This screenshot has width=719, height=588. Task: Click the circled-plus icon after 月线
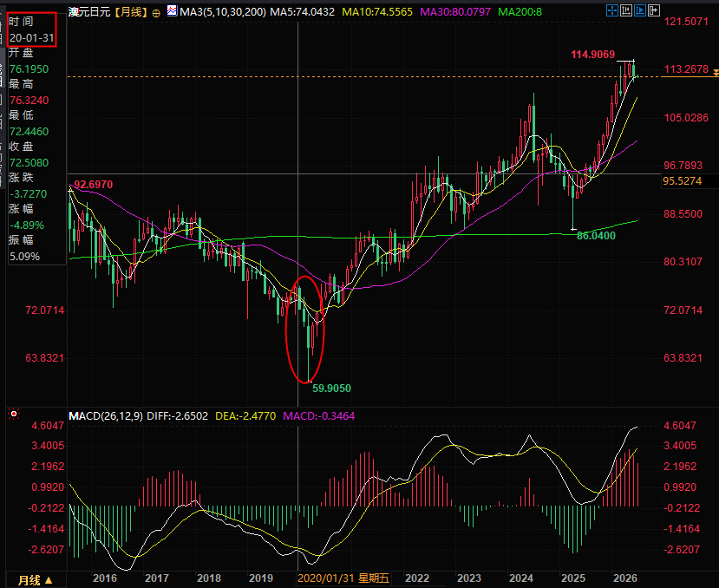click(156, 13)
